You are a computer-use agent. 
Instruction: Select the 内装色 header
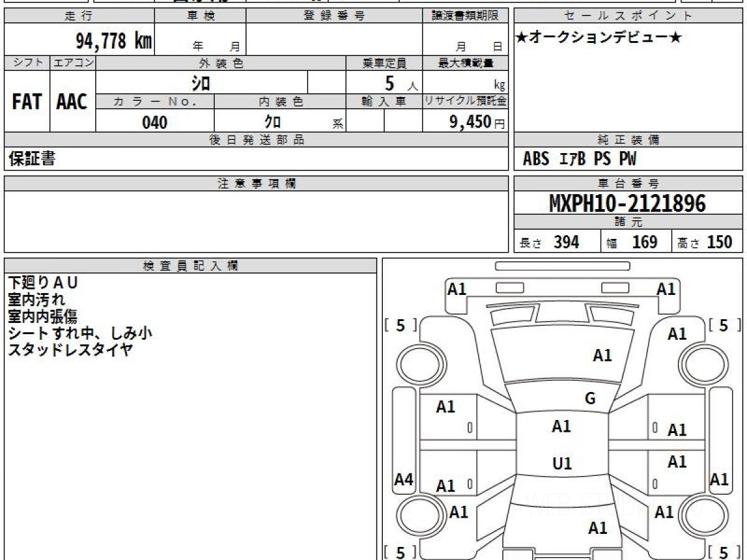coord(280,102)
